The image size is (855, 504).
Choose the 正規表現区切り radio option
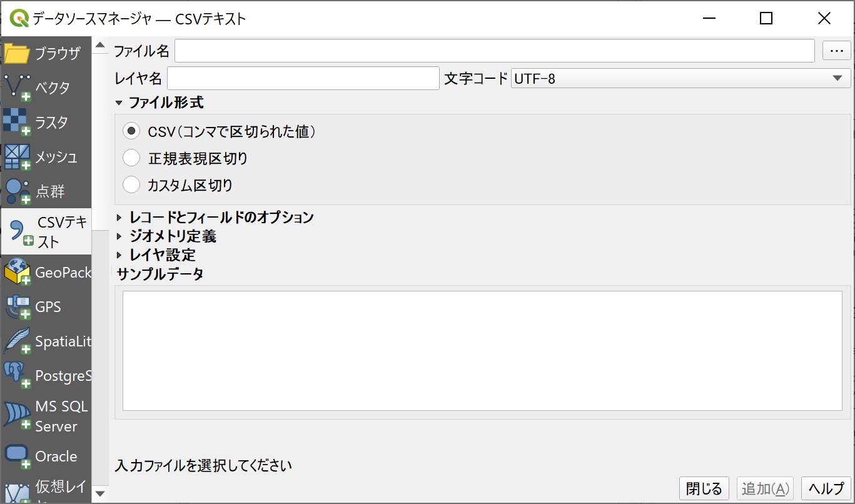point(131,158)
